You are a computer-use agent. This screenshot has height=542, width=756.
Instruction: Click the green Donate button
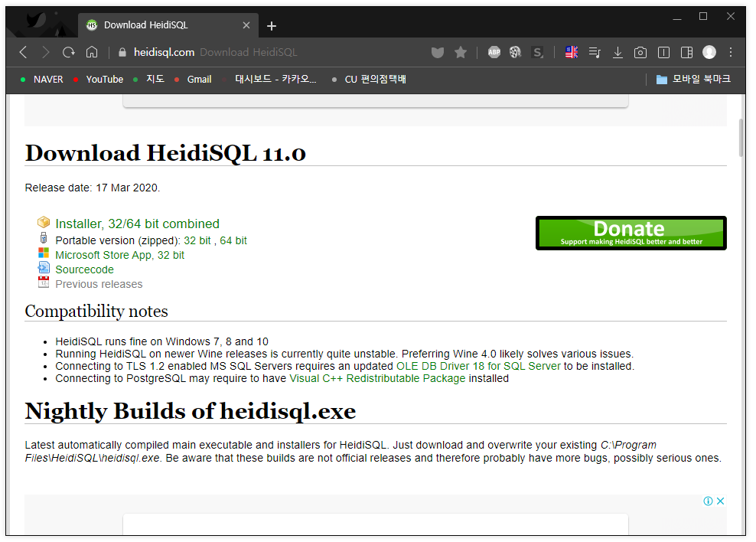[631, 233]
